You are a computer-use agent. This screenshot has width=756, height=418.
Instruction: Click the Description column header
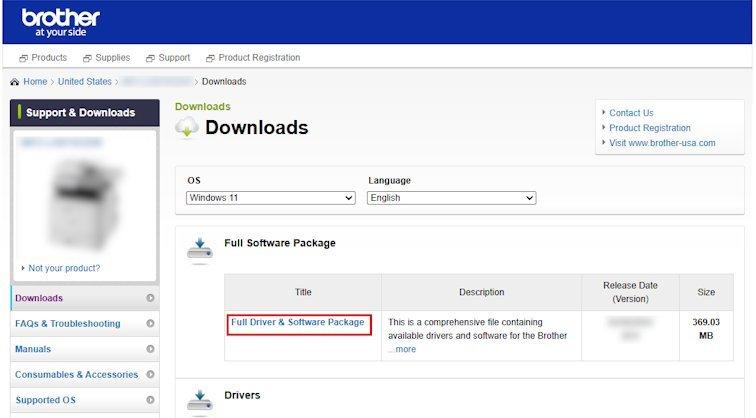[x=482, y=292]
